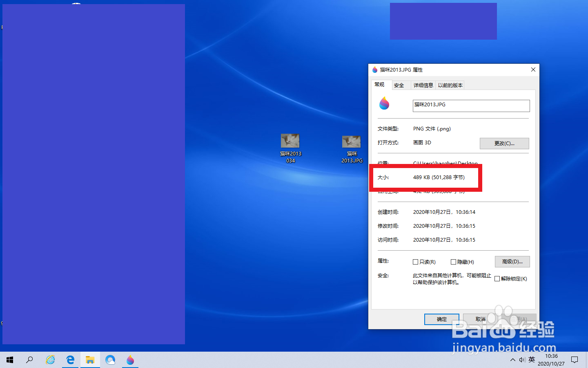
Task: Open the blue circular browser taskbar icon
Action: pos(110,360)
